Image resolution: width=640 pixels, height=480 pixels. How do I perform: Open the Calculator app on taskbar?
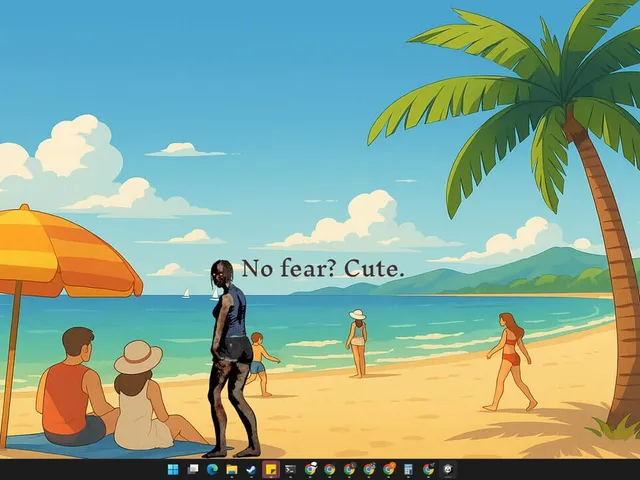pos(408,469)
